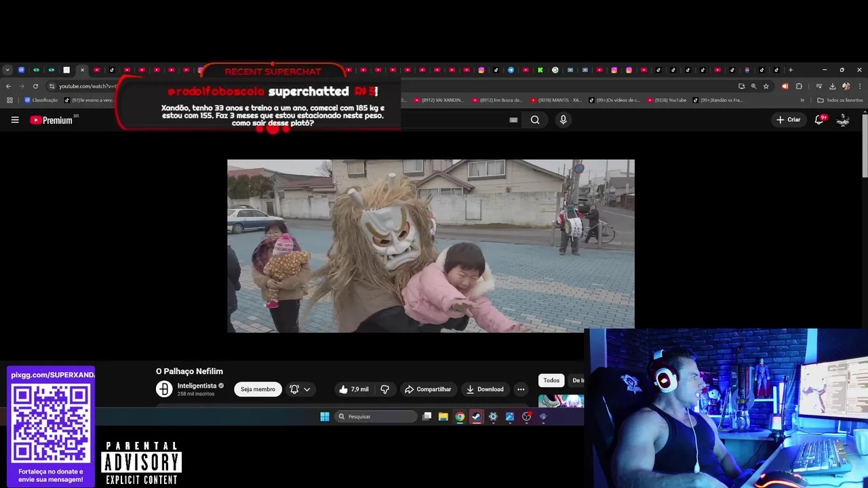Click the install app icon in address bar
Image resolution: width=868 pixels, height=488 pixels.
tap(741, 86)
